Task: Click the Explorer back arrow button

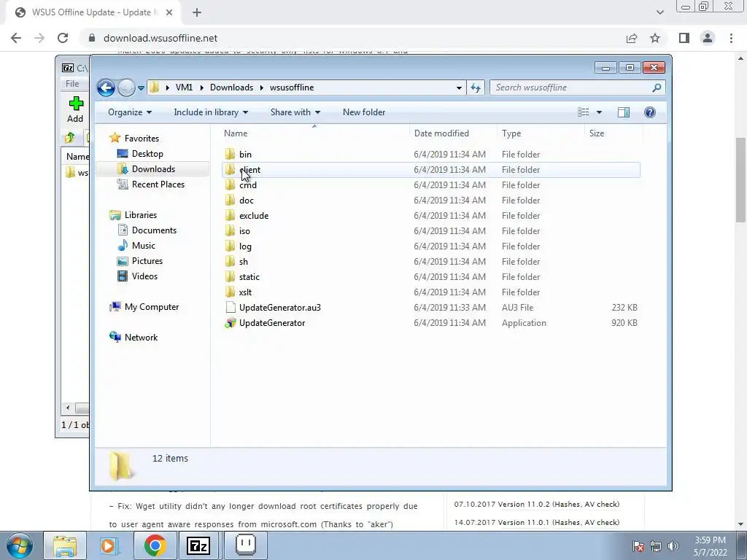Action: (106, 87)
